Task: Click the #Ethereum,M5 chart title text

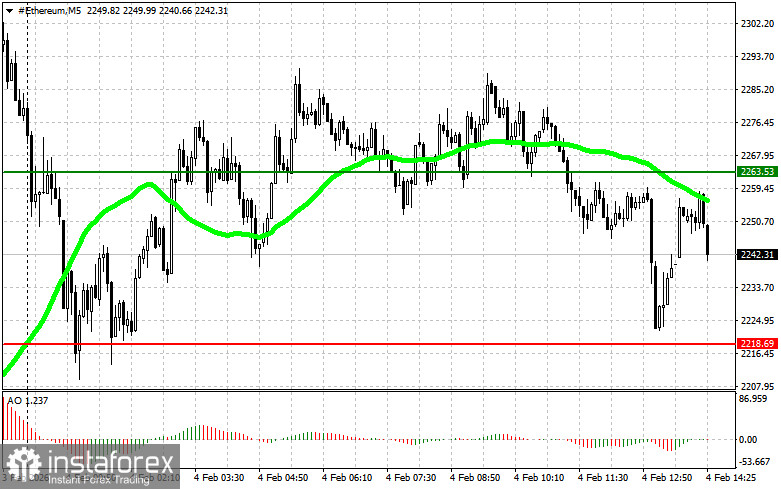Action: coord(49,10)
